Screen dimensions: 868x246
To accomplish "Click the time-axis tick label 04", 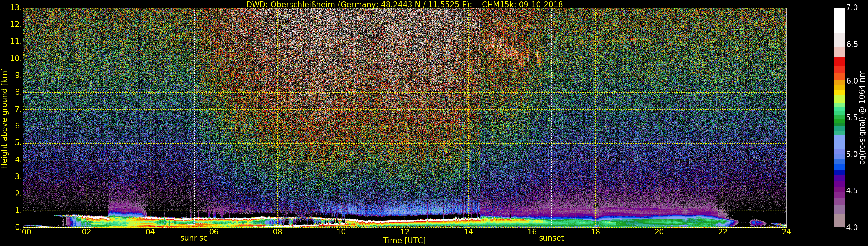I will (x=150, y=232).
